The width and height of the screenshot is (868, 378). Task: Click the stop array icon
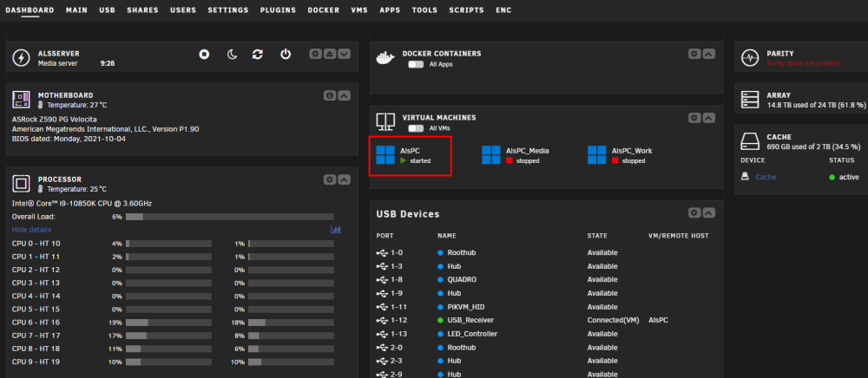204,54
